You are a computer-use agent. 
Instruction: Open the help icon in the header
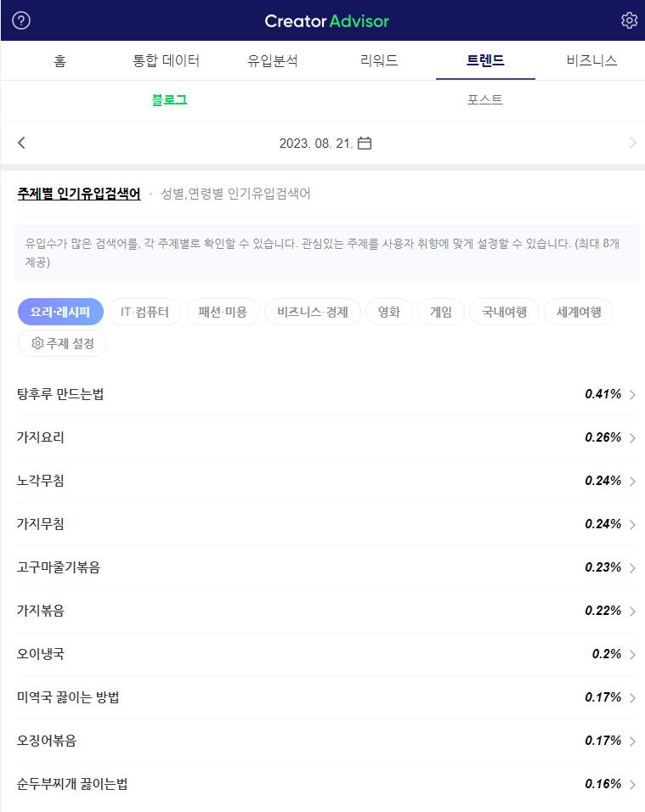point(20,20)
